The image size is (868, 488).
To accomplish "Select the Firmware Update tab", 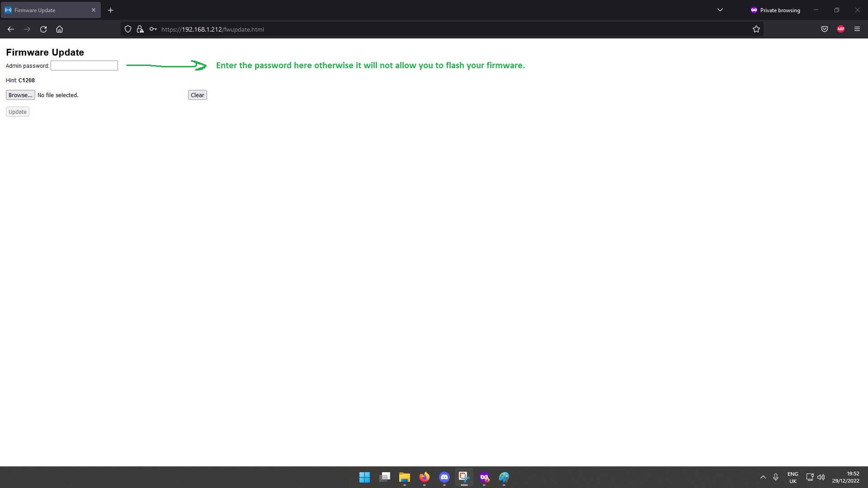I will click(45, 10).
